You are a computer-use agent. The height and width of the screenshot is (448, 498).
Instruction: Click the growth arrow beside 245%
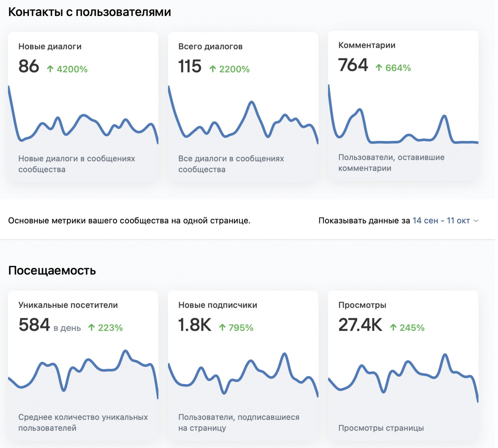[393, 328]
